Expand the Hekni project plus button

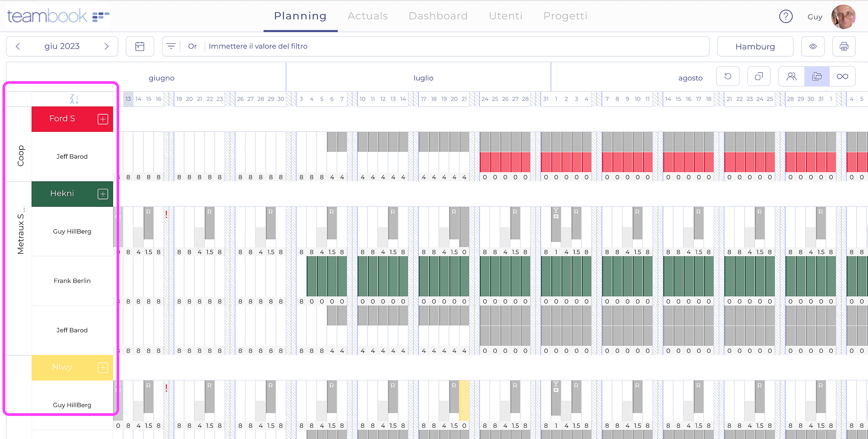103,194
